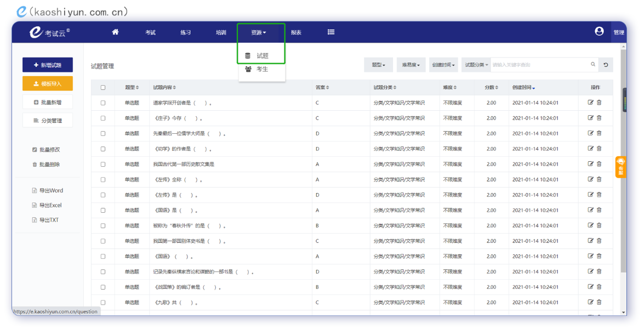Screen dimensions: 644x329
Task: Click the user profile avatar icon
Action: click(599, 32)
